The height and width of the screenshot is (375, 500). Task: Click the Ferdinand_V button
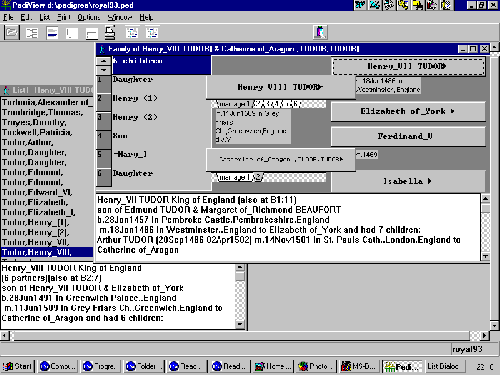pyautogui.click(x=408, y=136)
